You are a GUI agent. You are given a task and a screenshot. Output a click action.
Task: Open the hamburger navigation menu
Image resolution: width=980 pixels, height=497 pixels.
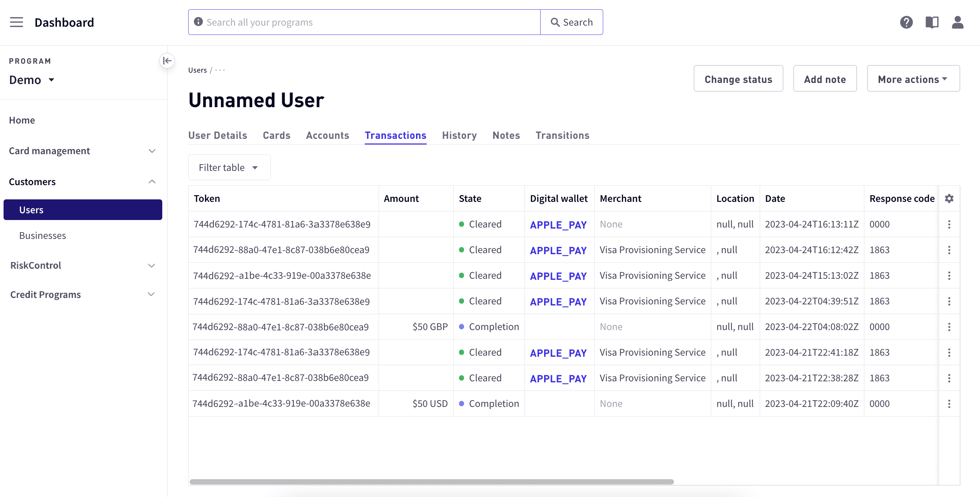point(16,22)
